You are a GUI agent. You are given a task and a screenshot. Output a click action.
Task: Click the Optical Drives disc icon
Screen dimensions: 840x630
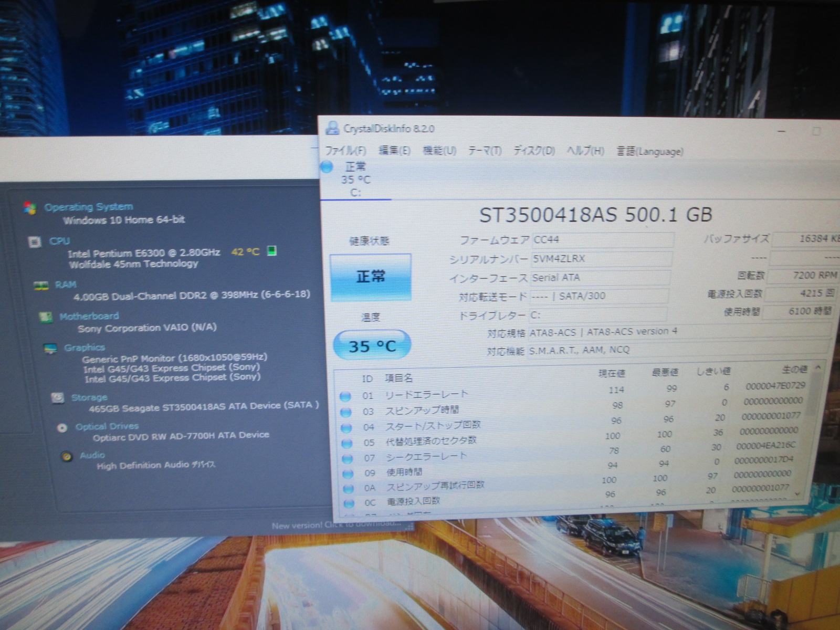point(62,427)
